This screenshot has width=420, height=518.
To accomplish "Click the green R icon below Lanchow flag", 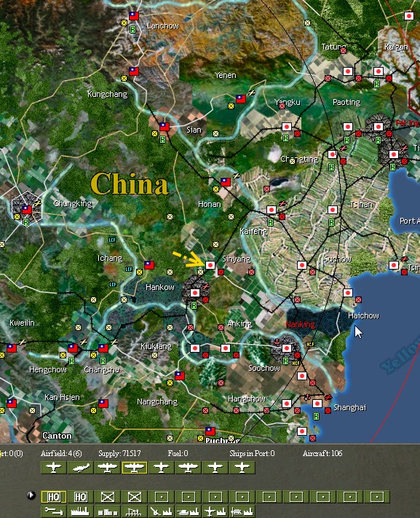I will pos(132,30).
